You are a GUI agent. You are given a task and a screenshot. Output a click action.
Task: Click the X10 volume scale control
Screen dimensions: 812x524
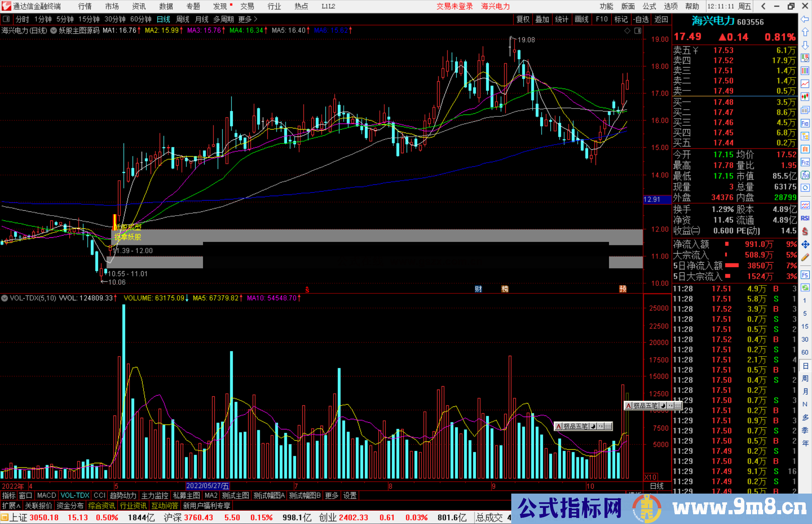(651, 477)
